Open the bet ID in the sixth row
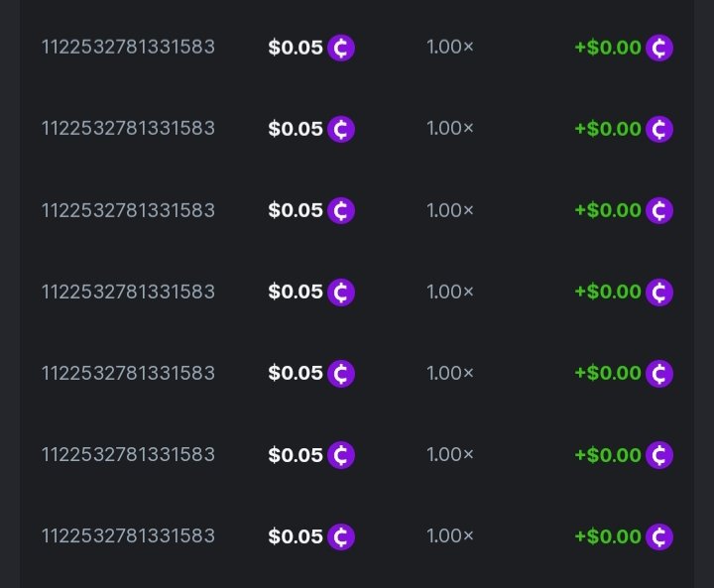Viewport: 714px width, 588px height. coord(128,454)
